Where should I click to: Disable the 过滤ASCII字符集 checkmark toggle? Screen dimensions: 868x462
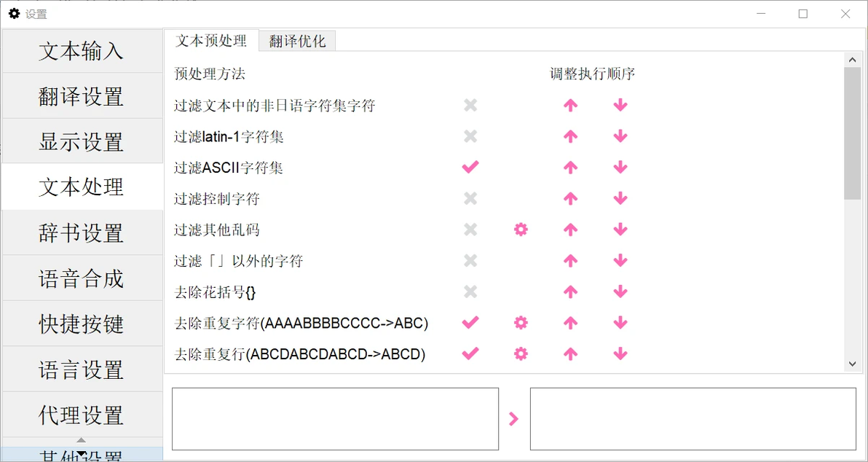[470, 168]
